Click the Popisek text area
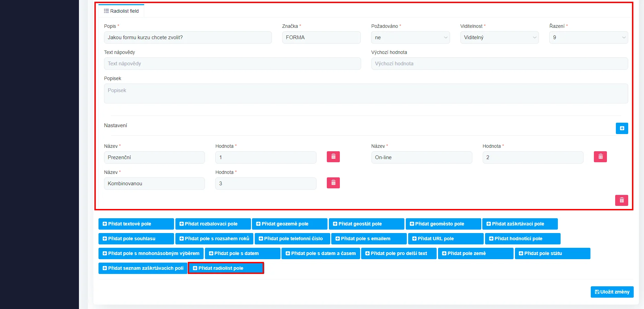This screenshot has height=309, width=644. tap(366, 93)
